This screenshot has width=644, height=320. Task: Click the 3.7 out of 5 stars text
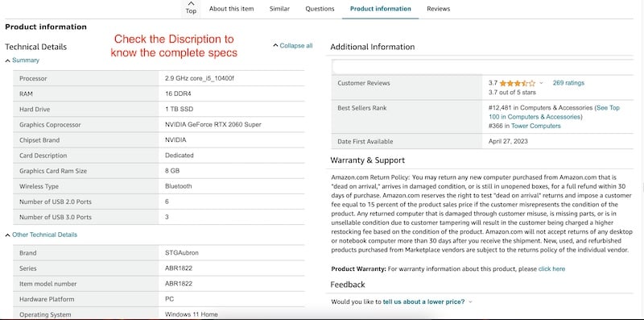point(512,92)
